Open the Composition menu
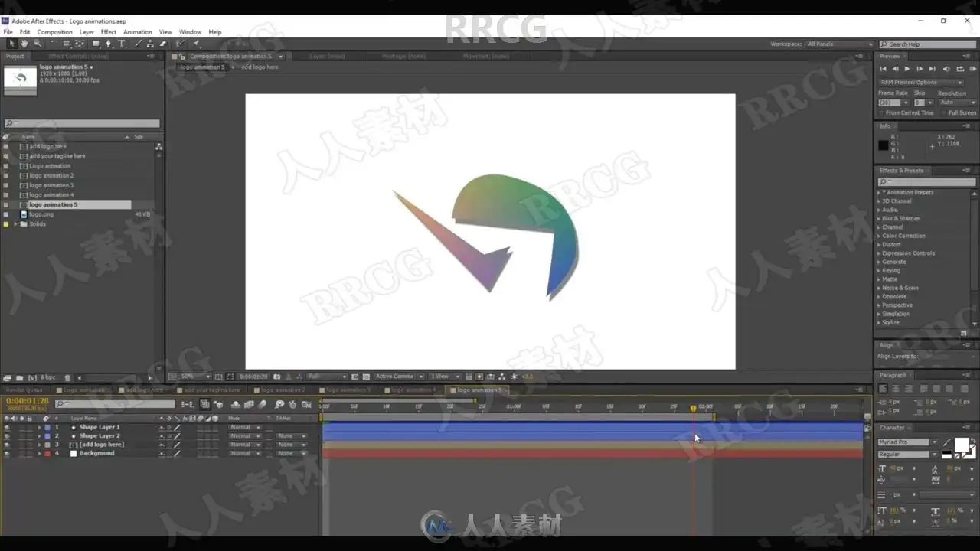 [x=55, y=32]
